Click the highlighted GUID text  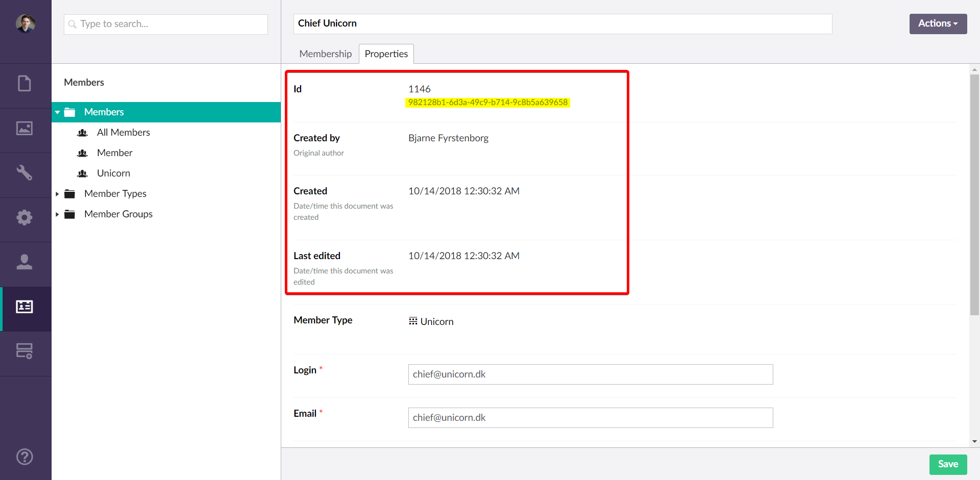(x=488, y=103)
